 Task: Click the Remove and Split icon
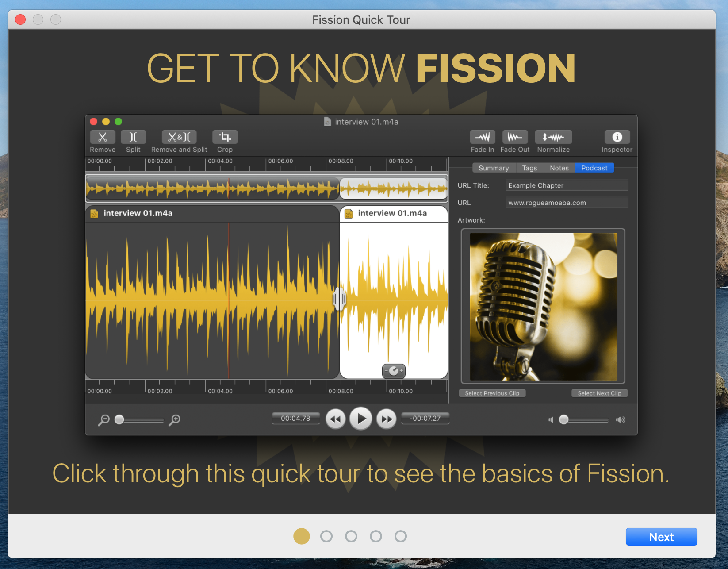[x=179, y=137]
